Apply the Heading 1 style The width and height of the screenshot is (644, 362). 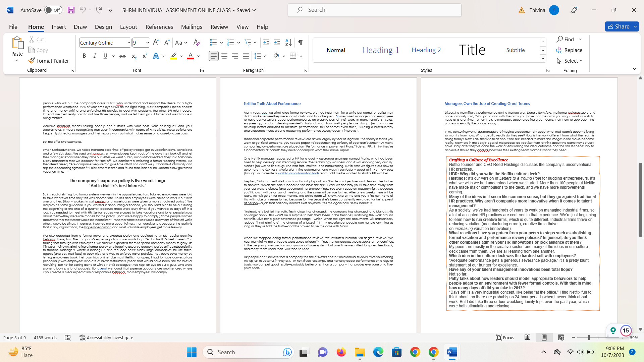381,50
